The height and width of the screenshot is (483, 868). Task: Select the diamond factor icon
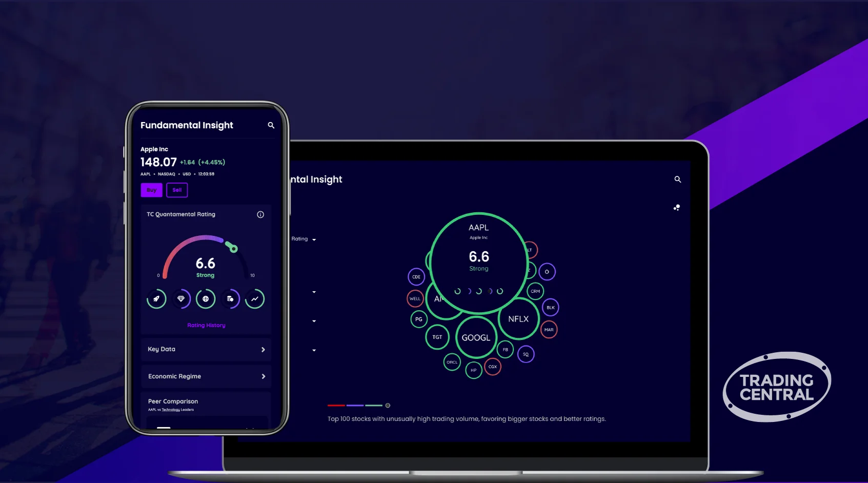click(x=181, y=299)
